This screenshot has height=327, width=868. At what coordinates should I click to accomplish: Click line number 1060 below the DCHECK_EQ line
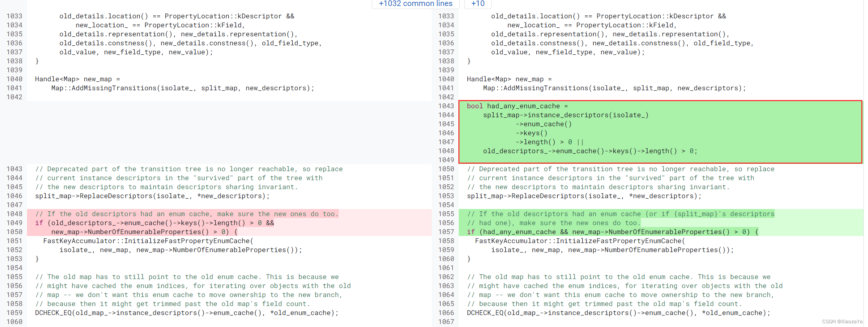pyautogui.click(x=14, y=322)
